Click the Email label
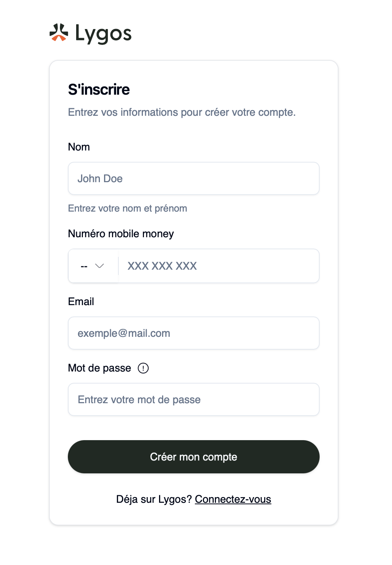This screenshot has height=565, width=392. click(81, 301)
